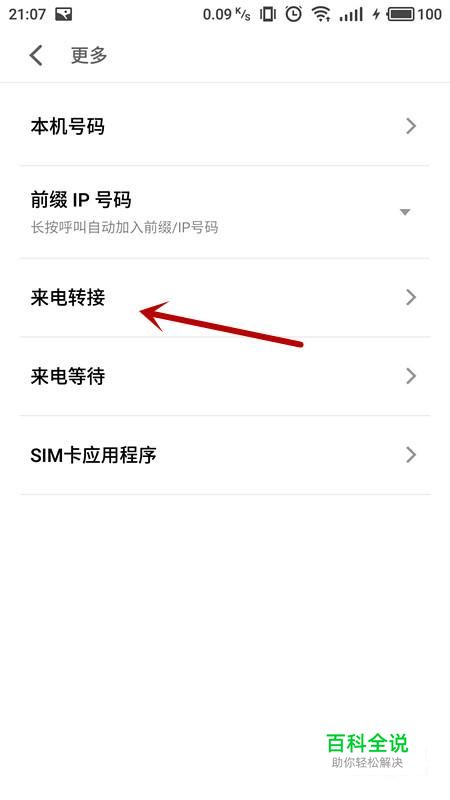
Task: Tap the alarm clock status icon
Action: (293, 14)
